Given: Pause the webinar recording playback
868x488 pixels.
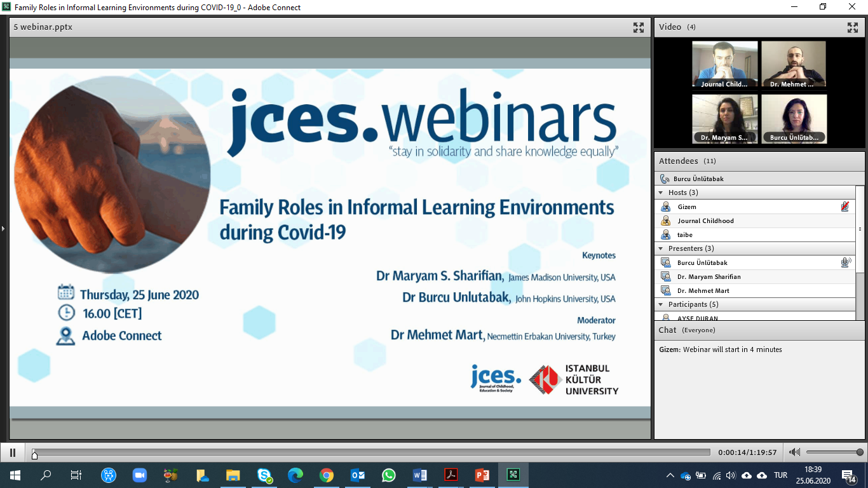Looking at the screenshot, I should coord(13,452).
